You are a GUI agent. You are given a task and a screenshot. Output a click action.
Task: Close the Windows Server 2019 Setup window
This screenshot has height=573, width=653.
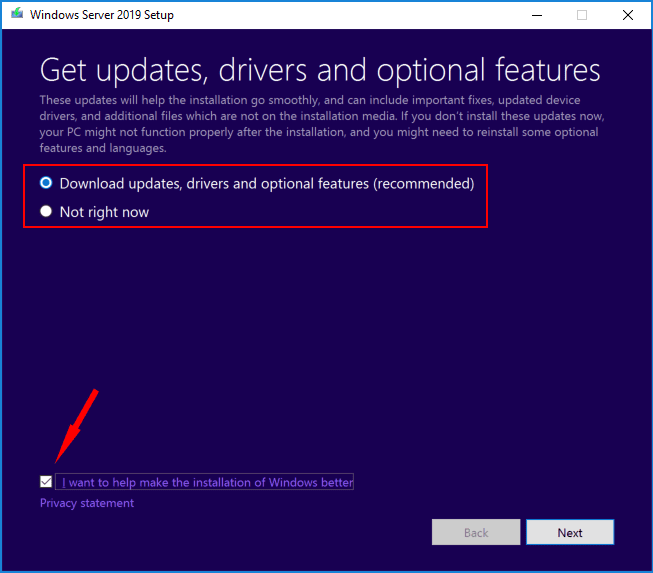(x=628, y=15)
